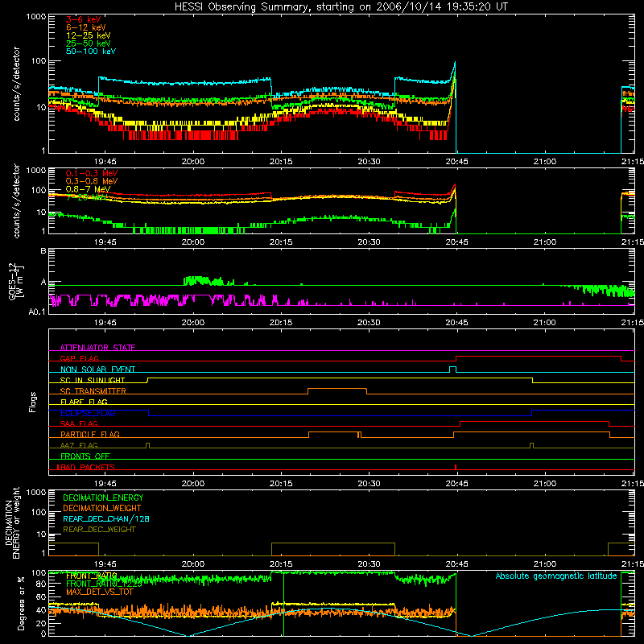The image size is (644, 644).
Task: Click the REAR_DEC_WEIGHT legend label
Action: pyautogui.click(x=99, y=530)
